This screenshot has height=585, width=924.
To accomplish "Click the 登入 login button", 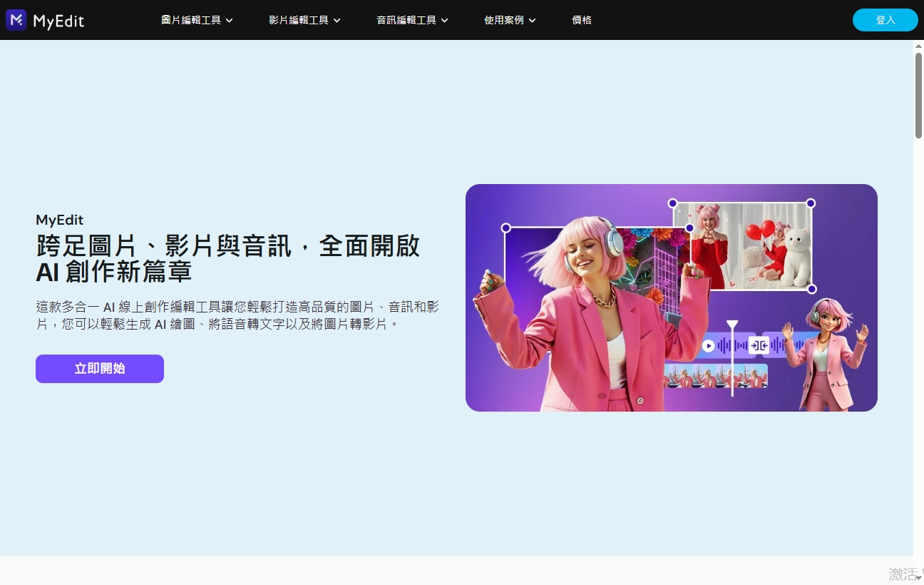I will (885, 20).
